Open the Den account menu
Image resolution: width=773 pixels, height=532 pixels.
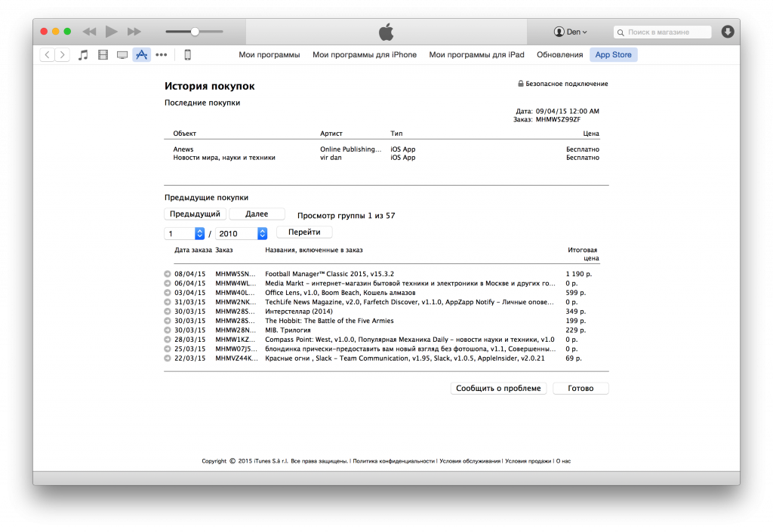tap(571, 32)
